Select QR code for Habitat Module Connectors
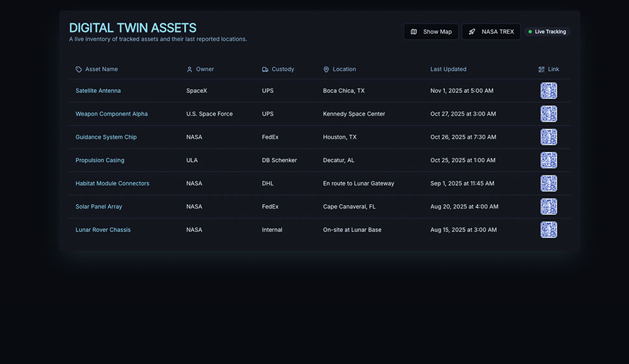The image size is (629, 364). coord(548,183)
